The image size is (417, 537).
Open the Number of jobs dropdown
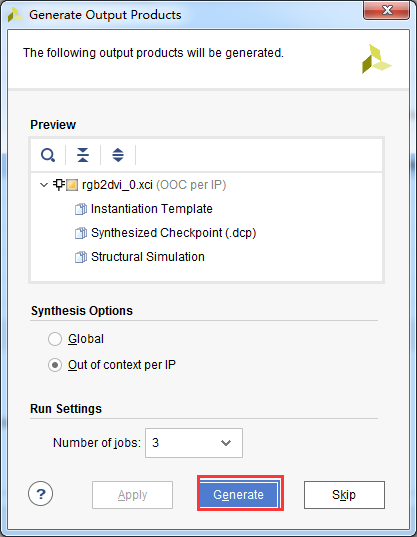click(x=194, y=443)
